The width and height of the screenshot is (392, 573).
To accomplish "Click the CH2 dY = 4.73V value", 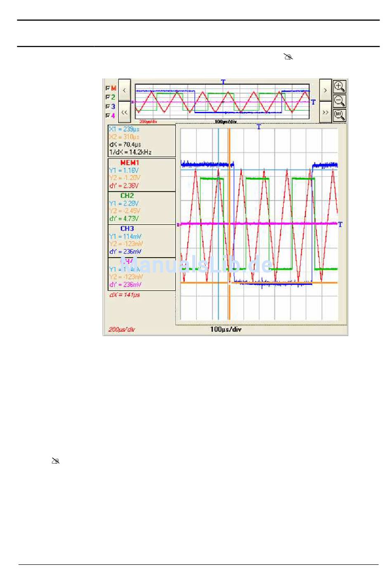I will 124,219.
